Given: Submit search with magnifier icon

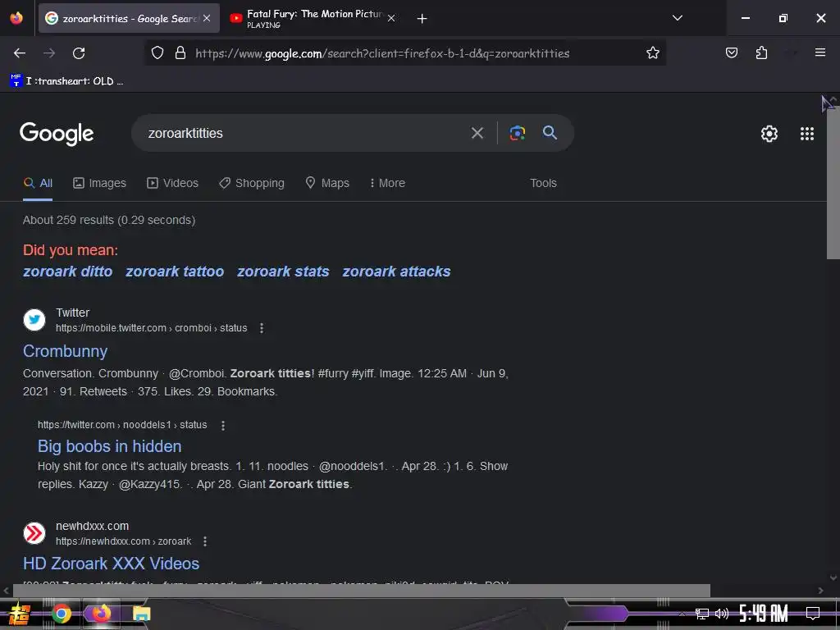Looking at the screenshot, I should click(x=550, y=132).
